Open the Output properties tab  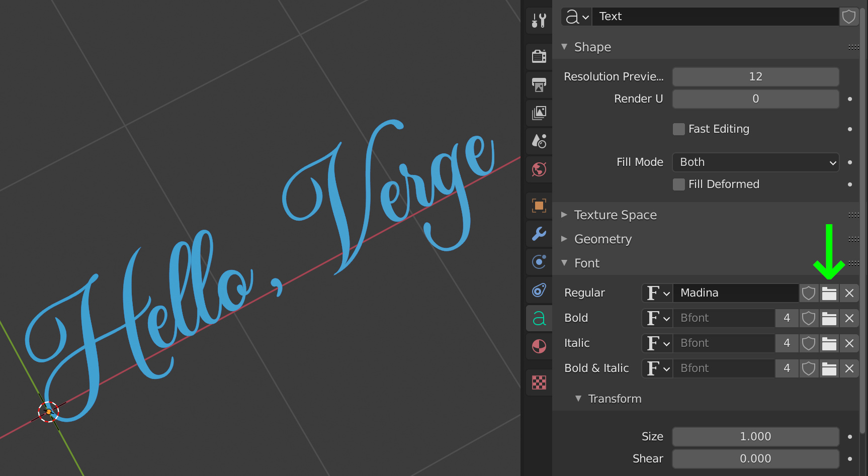click(539, 84)
